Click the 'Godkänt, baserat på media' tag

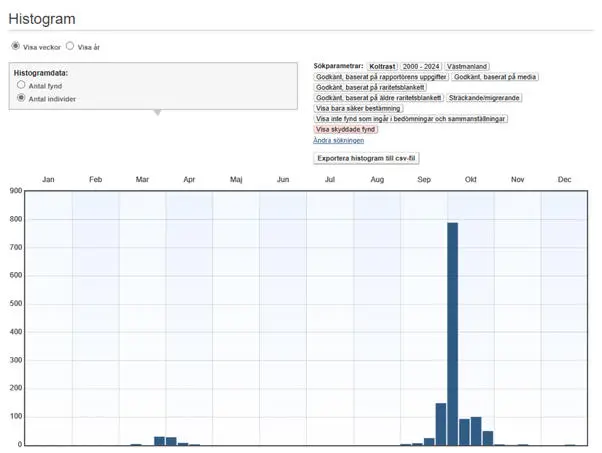point(496,77)
